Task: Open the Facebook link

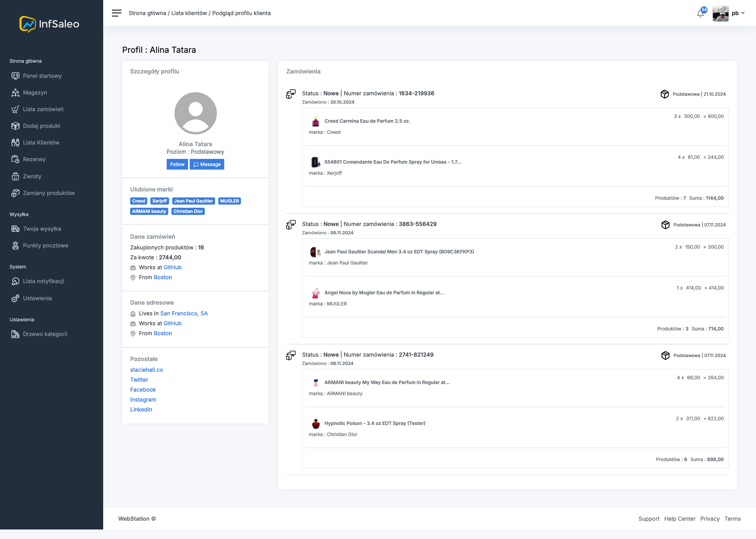Action: pos(143,390)
